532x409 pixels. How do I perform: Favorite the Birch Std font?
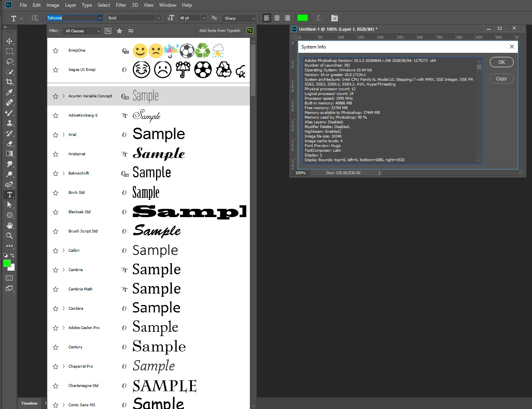(x=56, y=193)
